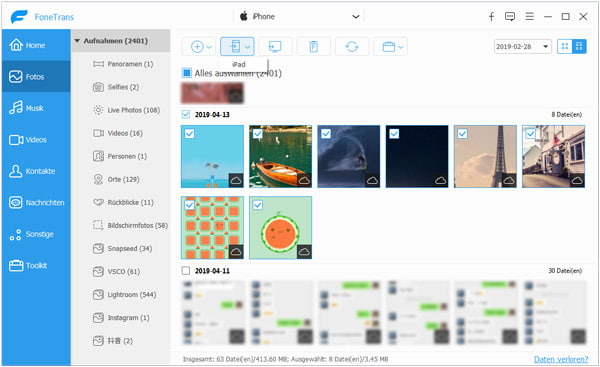Click the export to PC monitor icon

point(275,47)
